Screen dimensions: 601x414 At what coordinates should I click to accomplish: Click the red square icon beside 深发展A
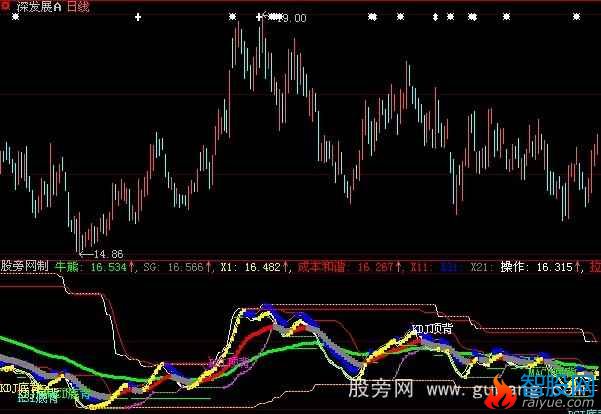pos(6,6)
